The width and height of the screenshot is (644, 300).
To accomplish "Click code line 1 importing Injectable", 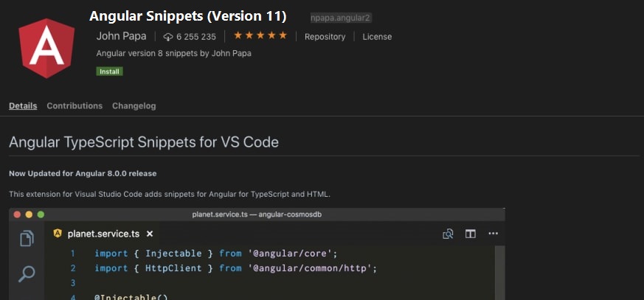I will (216, 254).
